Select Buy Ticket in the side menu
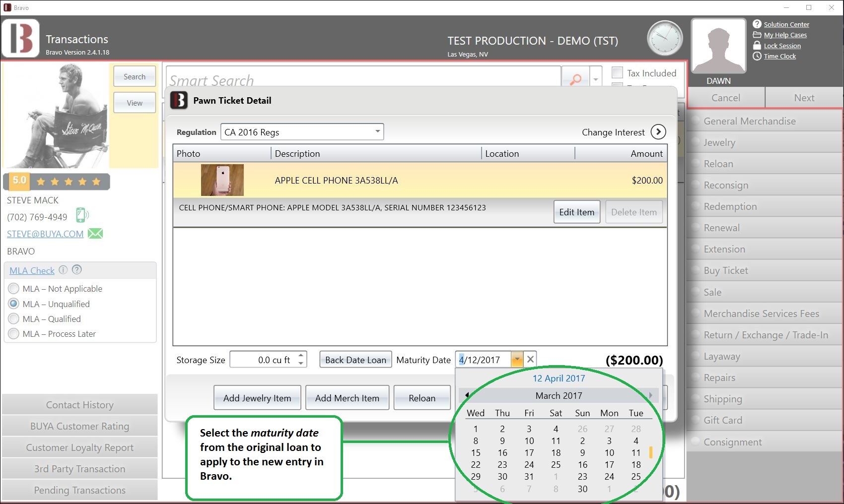 pos(766,270)
